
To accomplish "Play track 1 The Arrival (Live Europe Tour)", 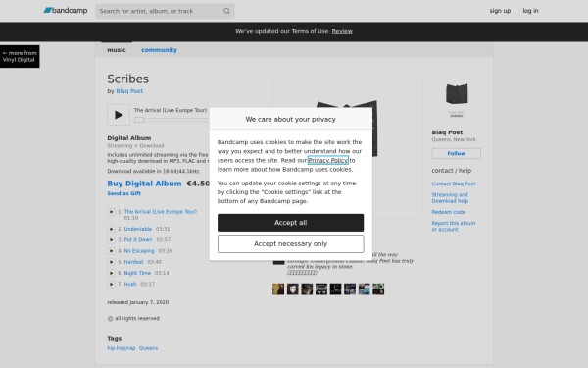I will pos(111,212).
